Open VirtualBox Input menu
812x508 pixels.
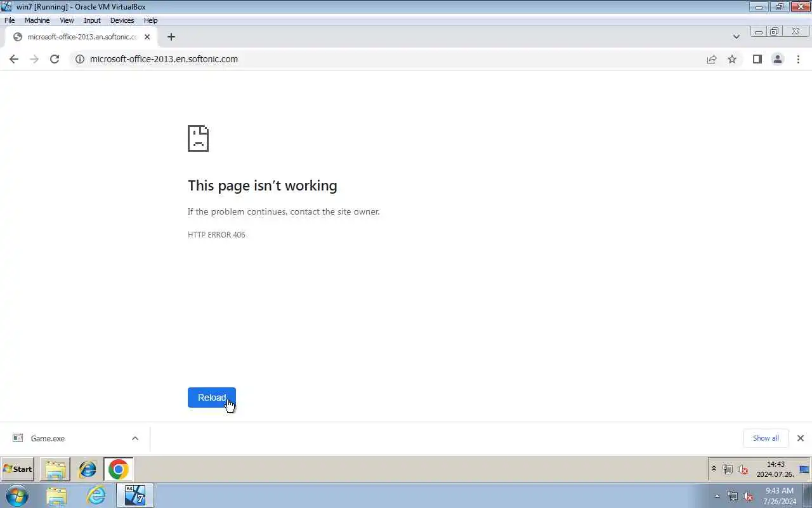[x=92, y=20]
